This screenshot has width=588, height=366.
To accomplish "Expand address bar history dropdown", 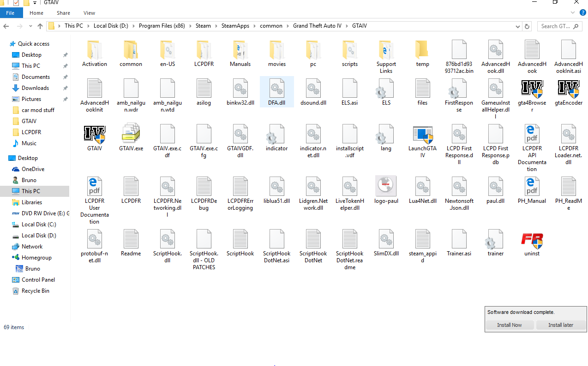I will pyautogui.click(x=519, y=26).
